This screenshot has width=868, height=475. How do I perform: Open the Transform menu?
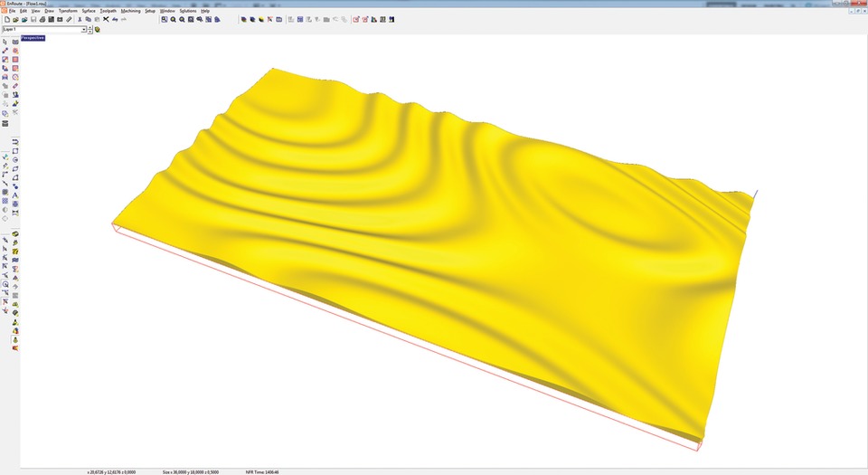[68, 11]
